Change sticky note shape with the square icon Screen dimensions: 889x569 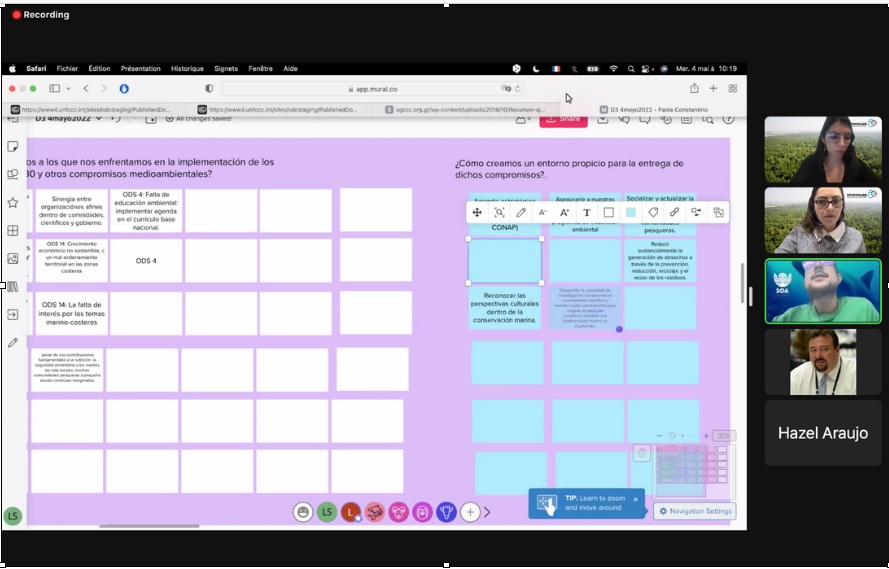(608, 213)
